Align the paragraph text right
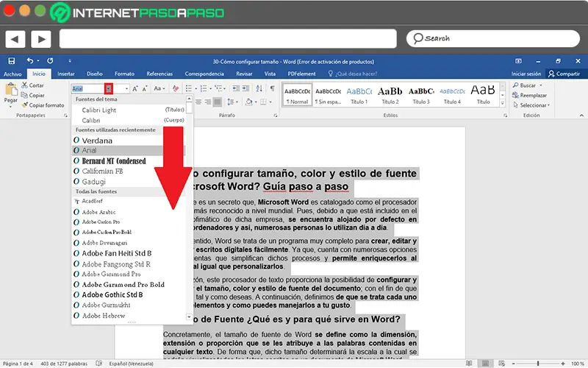Screen dimensions: 588x368 tap(208, 102)
